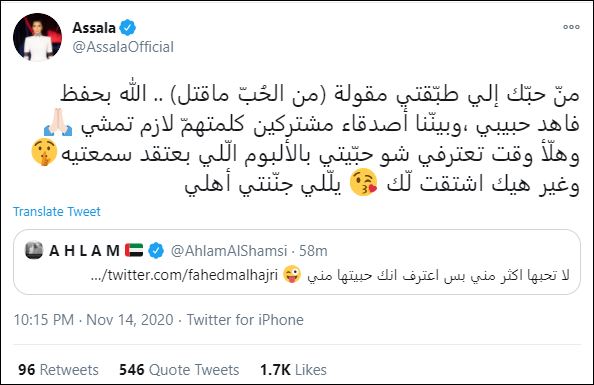View the 546 Quote Tweets list
The height and width of the screenshot is (385, 594).
pyautogui.click(x=179, y=369)
